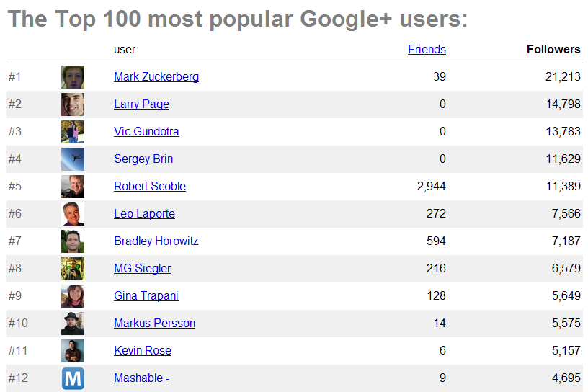Select Robert Scoble's profile photo
This screenshot has height=392, width=588.
[x=73, y=187]
